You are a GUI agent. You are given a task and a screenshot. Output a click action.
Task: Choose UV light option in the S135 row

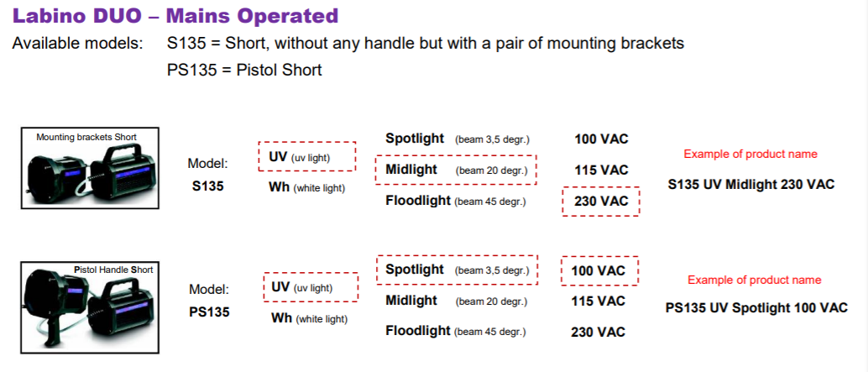point(306,157)
